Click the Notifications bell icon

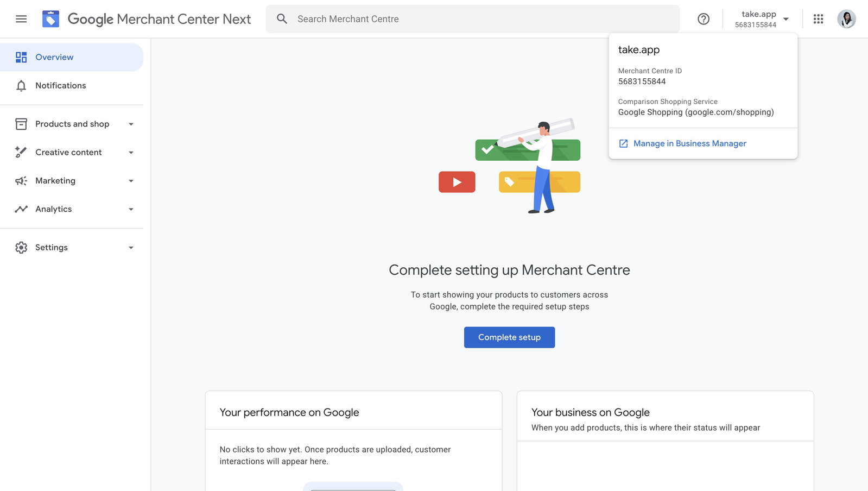coord(21,86)
